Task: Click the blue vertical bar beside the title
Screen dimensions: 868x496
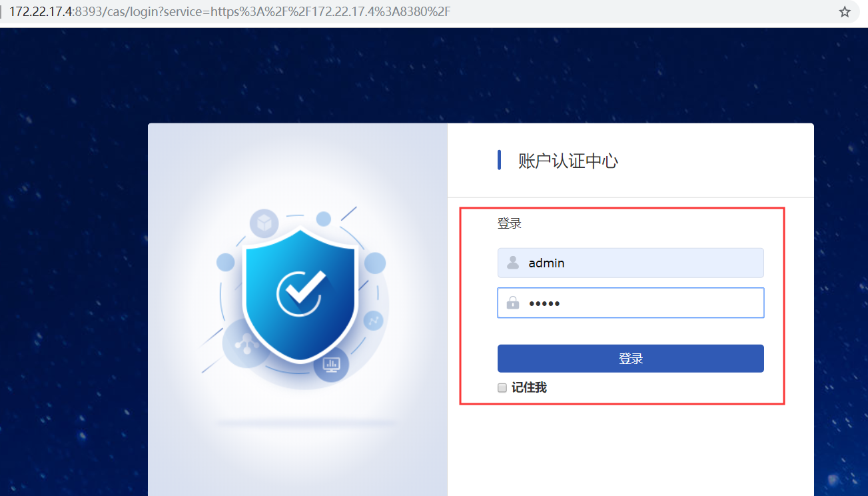Action: [499, 160]
